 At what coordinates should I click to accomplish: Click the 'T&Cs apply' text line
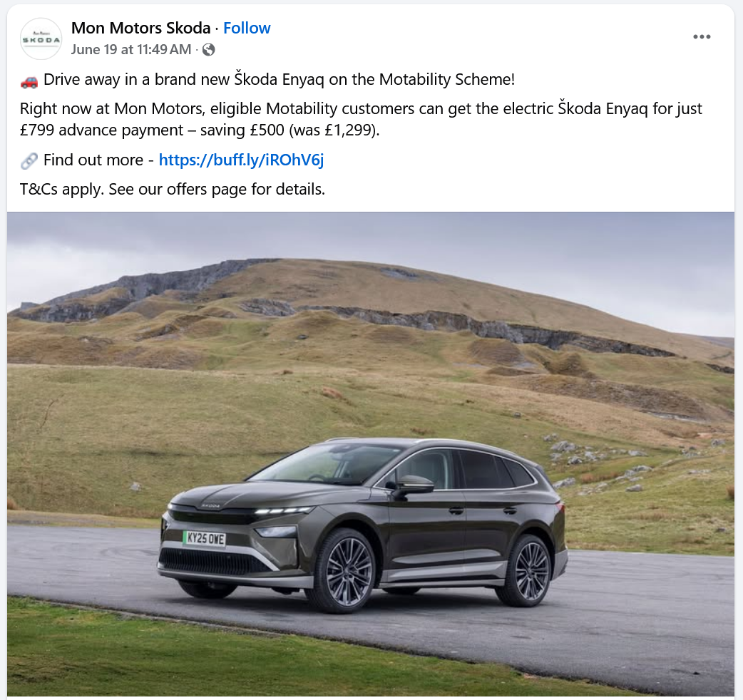173,190
